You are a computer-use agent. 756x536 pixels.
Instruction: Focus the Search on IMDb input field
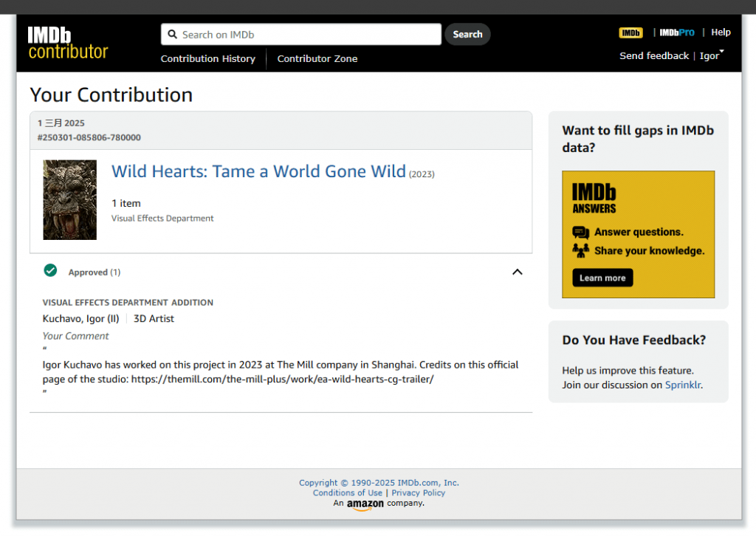tap(301, 34)
